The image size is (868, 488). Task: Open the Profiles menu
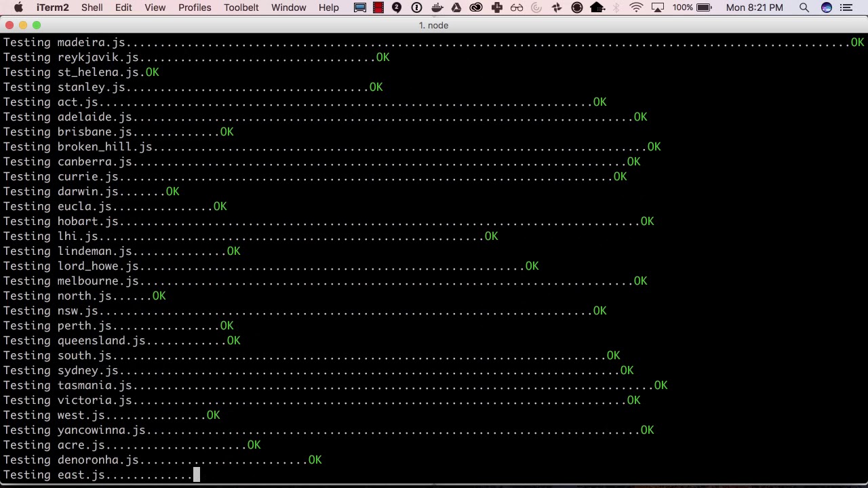tap(195, 7)
